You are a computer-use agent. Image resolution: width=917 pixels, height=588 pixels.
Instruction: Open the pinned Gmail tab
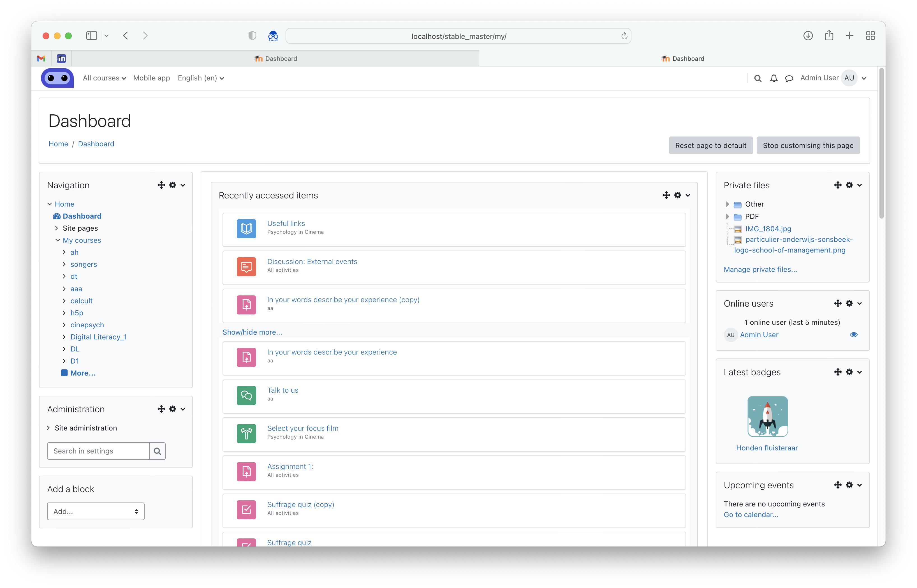pos(41,58)
